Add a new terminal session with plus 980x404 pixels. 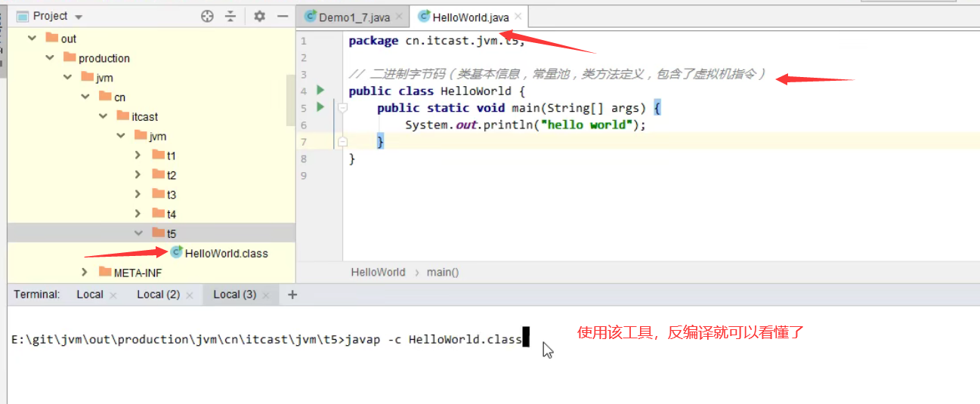[292, 295]
